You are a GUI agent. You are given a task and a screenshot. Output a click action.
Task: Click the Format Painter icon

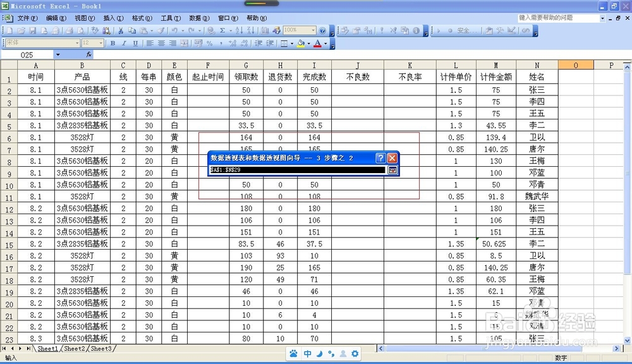click(159, 29)
